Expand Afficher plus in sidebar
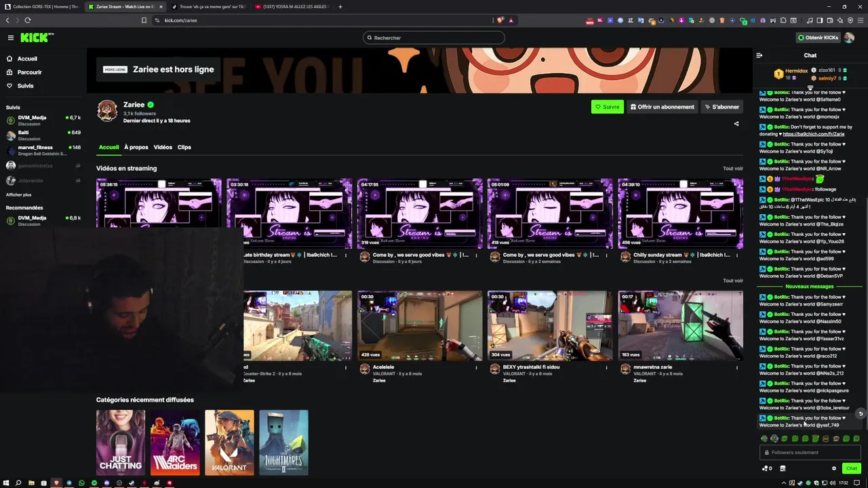 (x=18, y=195)
